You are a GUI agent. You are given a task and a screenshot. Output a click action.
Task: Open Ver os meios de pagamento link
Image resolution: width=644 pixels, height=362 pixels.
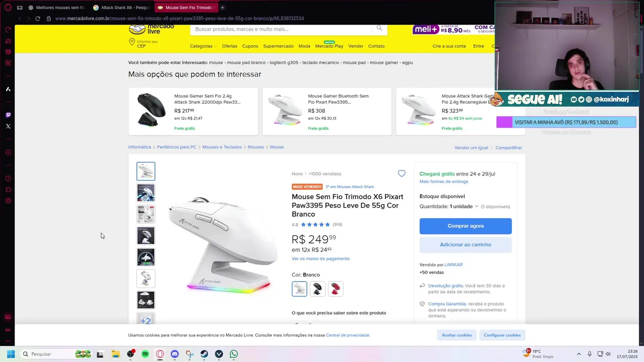[320, 258]
